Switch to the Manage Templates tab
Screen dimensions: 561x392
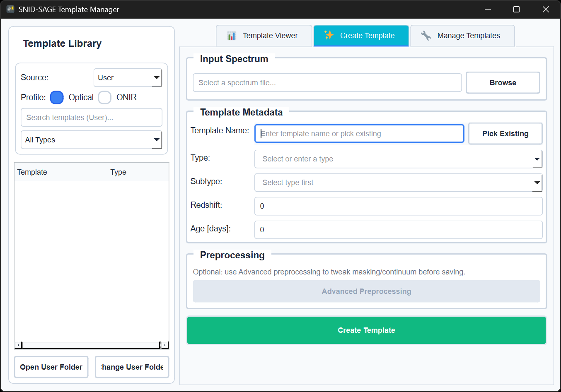click(x=462, y=36)
